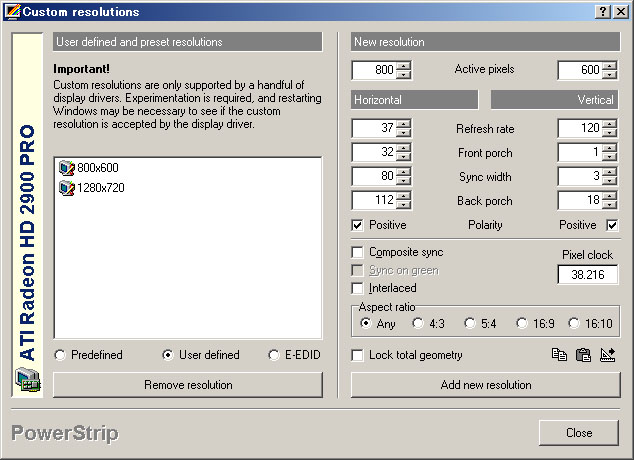Click vertical refresh rate field 120
Viewport: 634px width, 460px height.
580,128
